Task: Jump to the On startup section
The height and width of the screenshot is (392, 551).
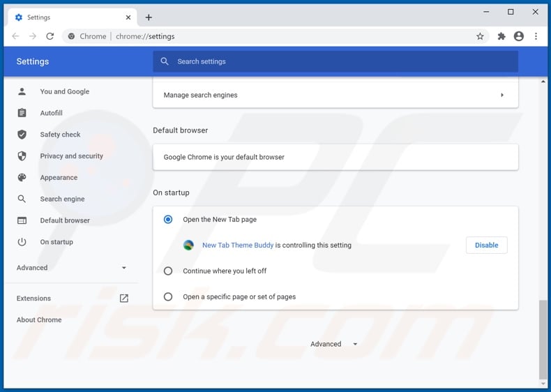Action: (x=56, y=242)
